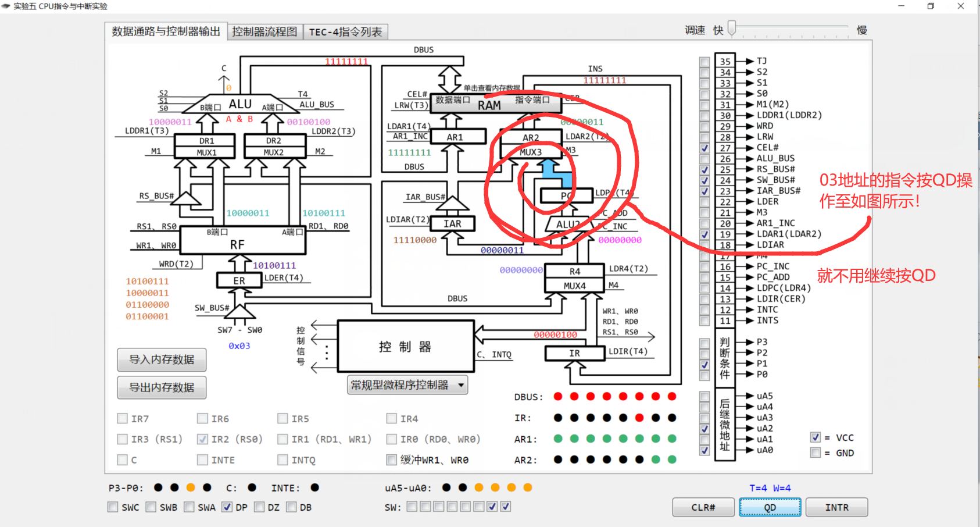
Task: Toggle the IR3 (RS1) checkbox
Action: coord(123,439)
